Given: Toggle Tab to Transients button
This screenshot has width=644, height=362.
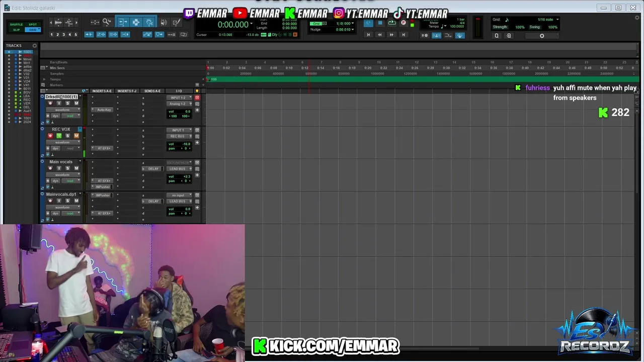Looking at the screenshot, I should pos(89,35).
